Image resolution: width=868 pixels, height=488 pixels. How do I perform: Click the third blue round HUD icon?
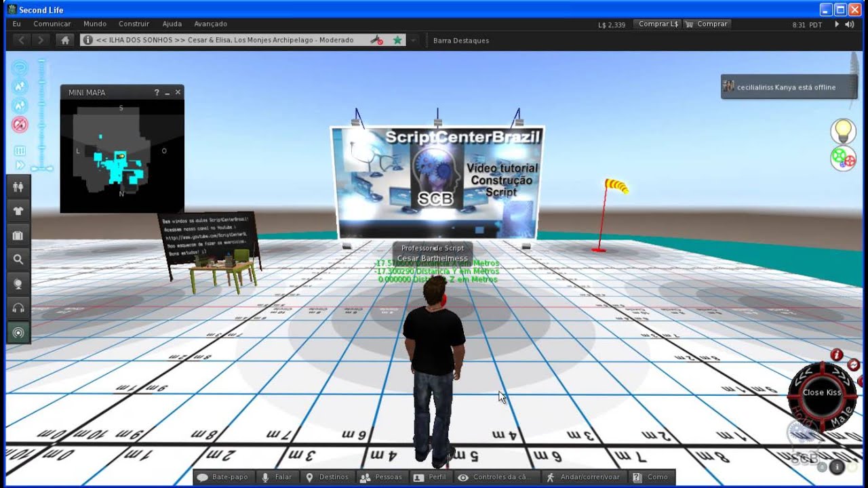click(20, 106)
